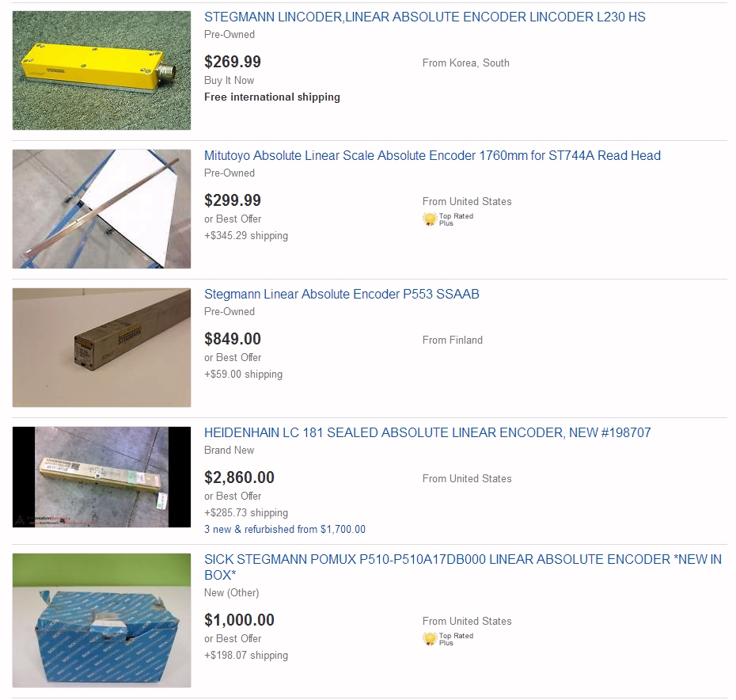Screen dimensions: 736x700
Task: Open the Stegmann P553 encoder thumbnail image
Action: click(x=101, y=348)
